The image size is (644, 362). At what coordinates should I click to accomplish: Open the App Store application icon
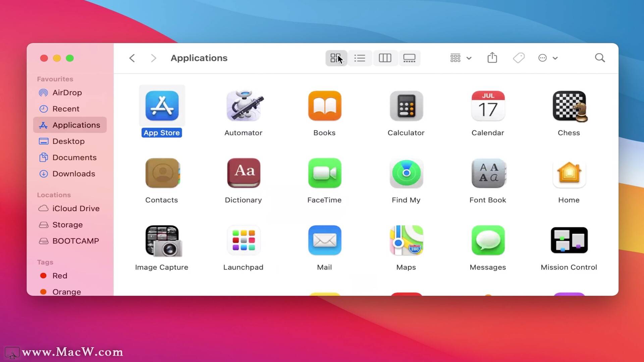(x=162, y=106)
